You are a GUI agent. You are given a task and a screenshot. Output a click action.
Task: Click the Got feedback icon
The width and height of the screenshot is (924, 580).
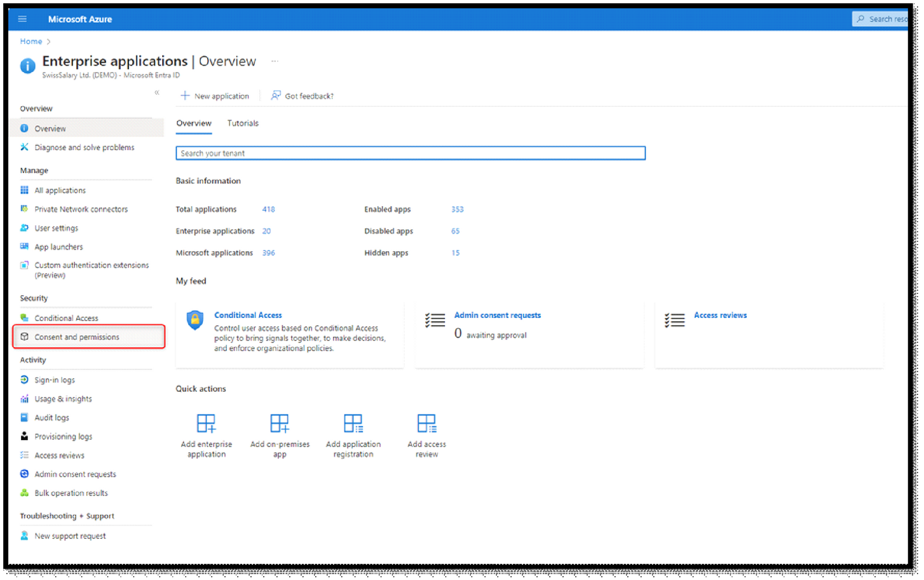276,96
